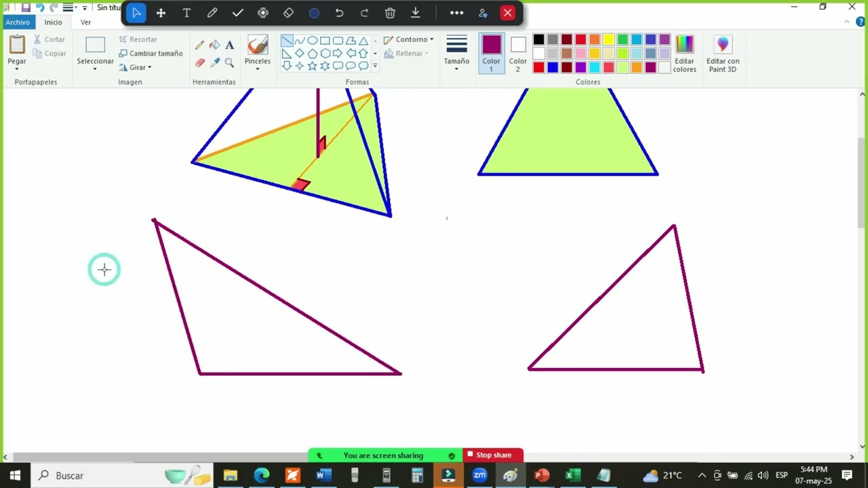
Task: Select the Oval shape in Formas
Action: 313,41
